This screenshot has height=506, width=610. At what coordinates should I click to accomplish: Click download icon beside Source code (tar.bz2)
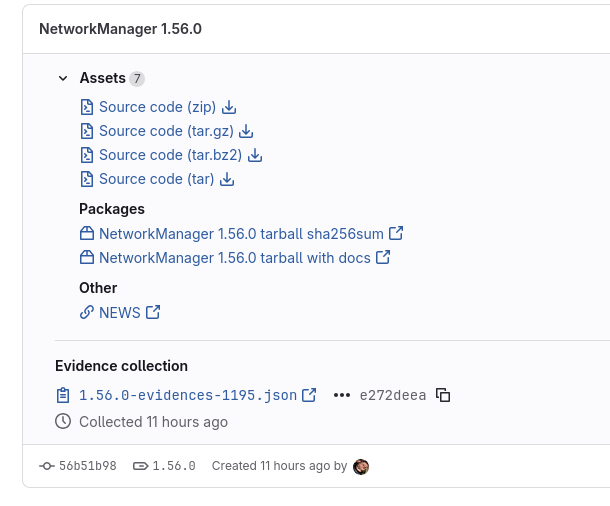click(255, 155)
